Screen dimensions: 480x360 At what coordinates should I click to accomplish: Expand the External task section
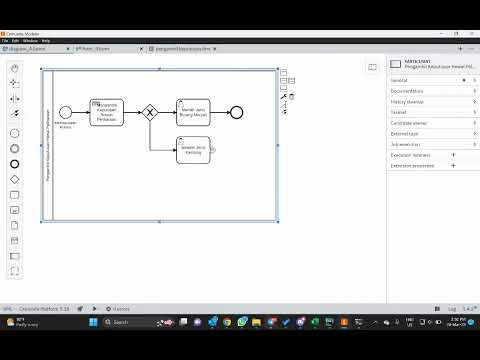(433, 134)
